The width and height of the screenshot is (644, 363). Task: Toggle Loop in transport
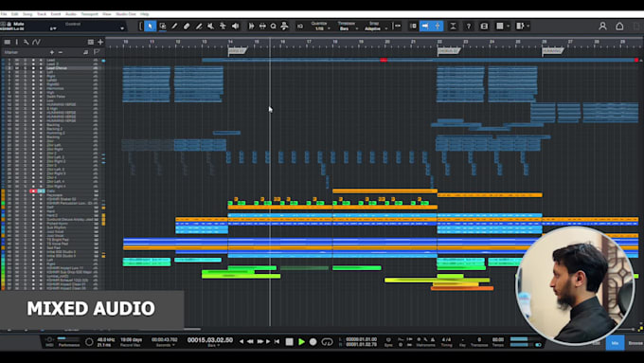click(x=327, y=341)
